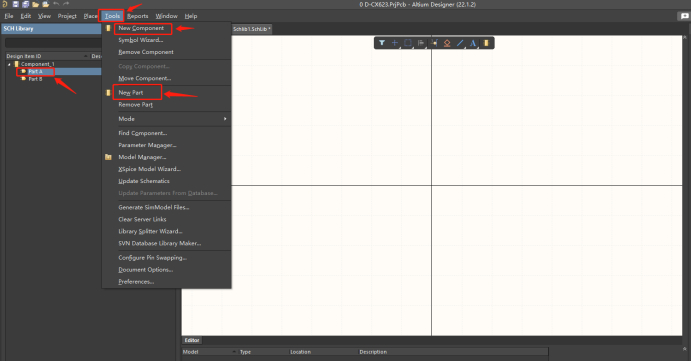The height and width of the screenshot is (362, 692).
Task: Click the selection filter funnel icon
Action: pyautogui.click(x=382, y=43)
